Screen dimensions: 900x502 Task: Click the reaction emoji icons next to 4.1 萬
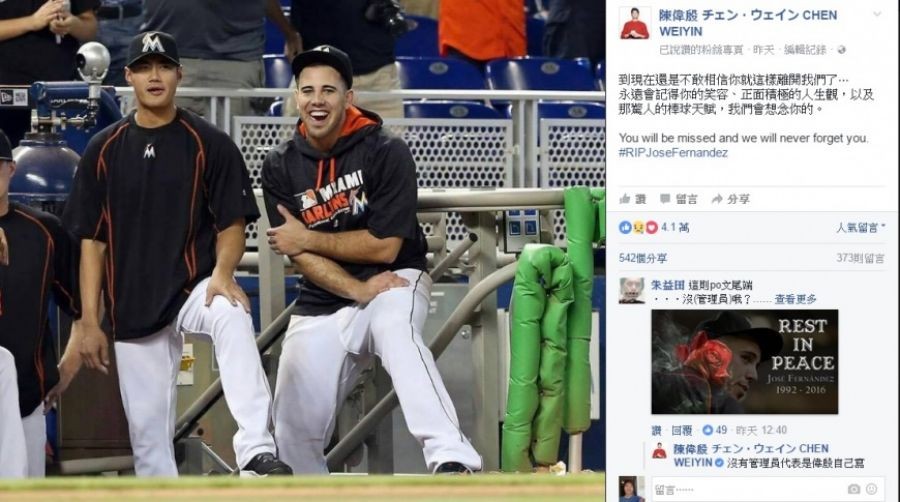(x=638, y=227)
